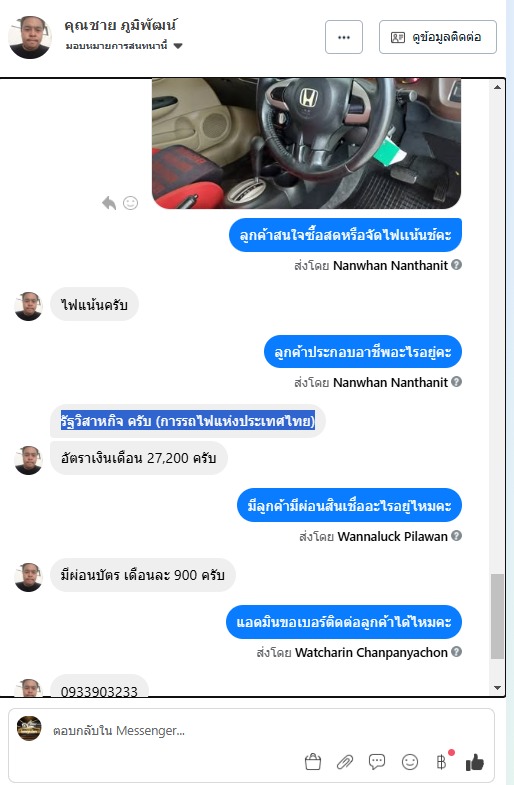Click the reply arrow beside car photo

[109, 203]
